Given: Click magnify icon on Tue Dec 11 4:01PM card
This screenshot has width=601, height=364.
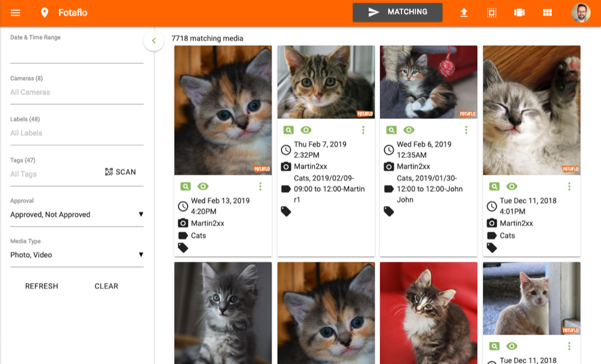Looking at the screenshot, I should (495, 187).
